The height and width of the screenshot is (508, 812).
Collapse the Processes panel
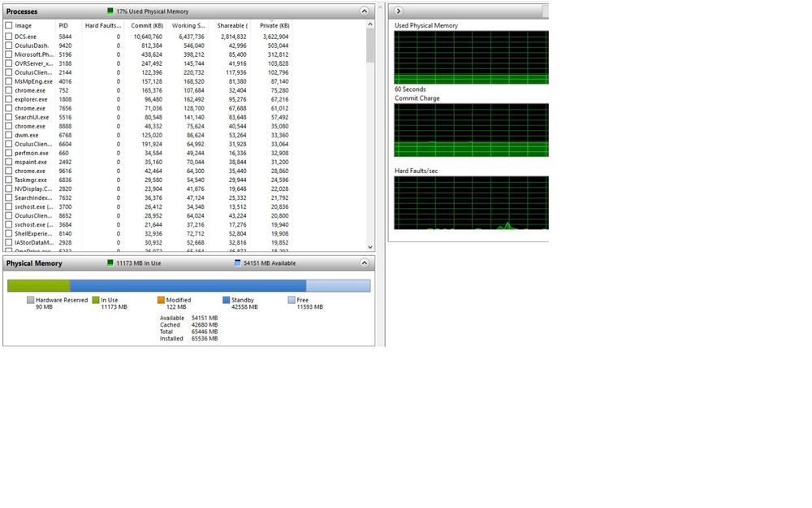coord(365,11)
